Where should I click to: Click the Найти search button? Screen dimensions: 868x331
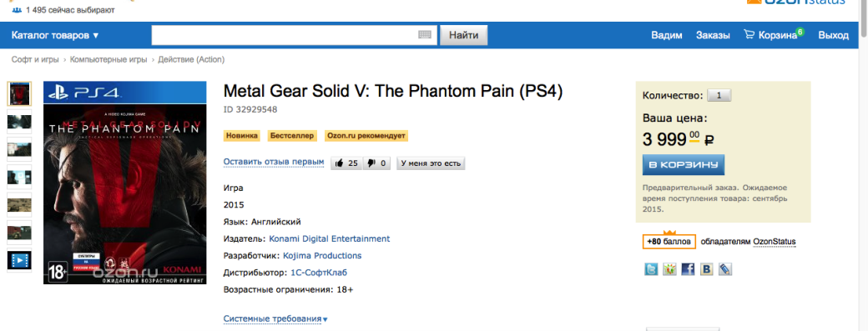click(463, 35)
